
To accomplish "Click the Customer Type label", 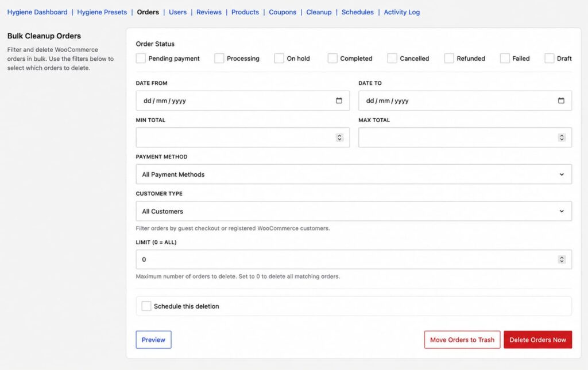I will point(159,194).
